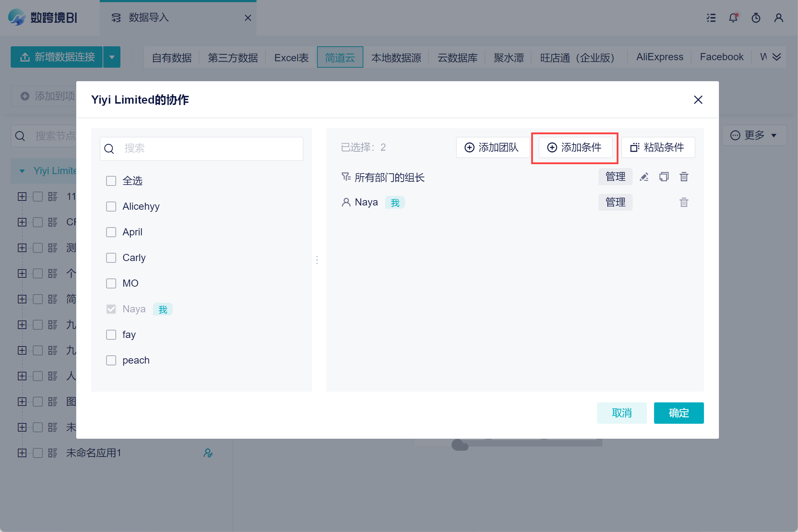The image size is (798, 532).
Task: Click the copy icon for 所有部门的组长
Action: pos(664,177)
